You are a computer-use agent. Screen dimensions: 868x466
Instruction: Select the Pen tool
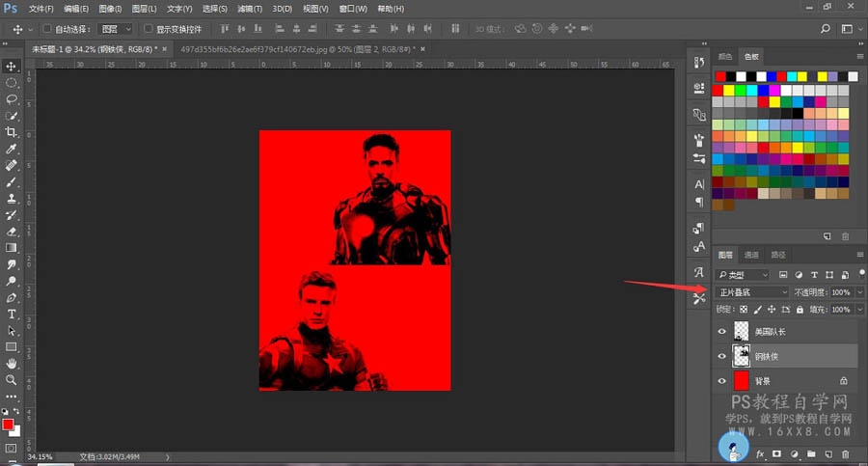tap(11, 297)
